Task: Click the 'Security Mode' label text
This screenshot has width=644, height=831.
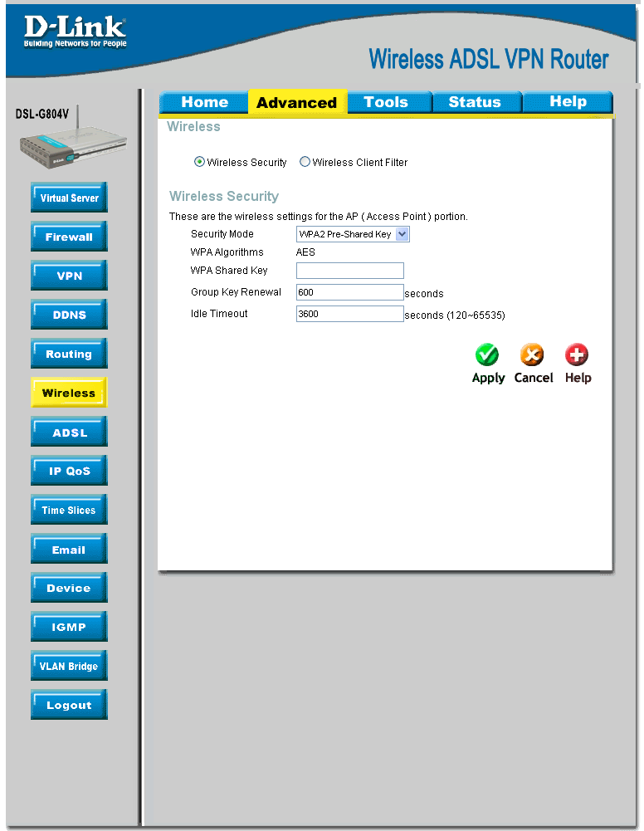Action: point(222,234)
